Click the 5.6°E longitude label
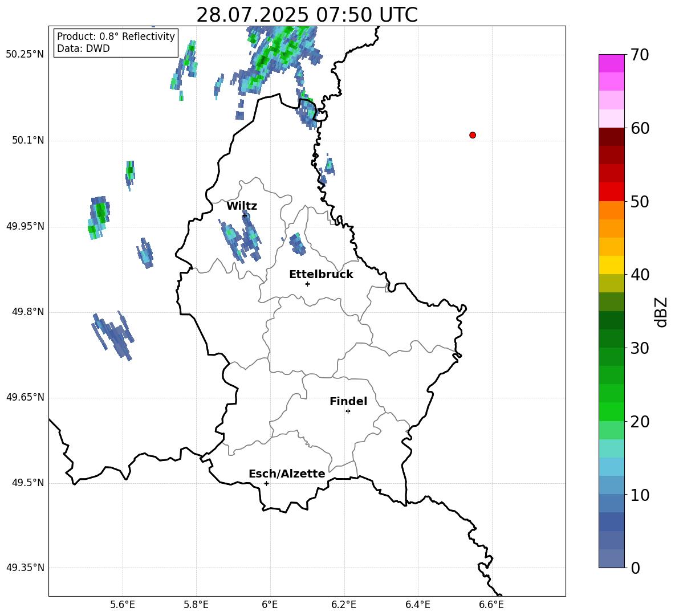The width and height of the screenshot is (675, 616). click(x=123, y=605)
